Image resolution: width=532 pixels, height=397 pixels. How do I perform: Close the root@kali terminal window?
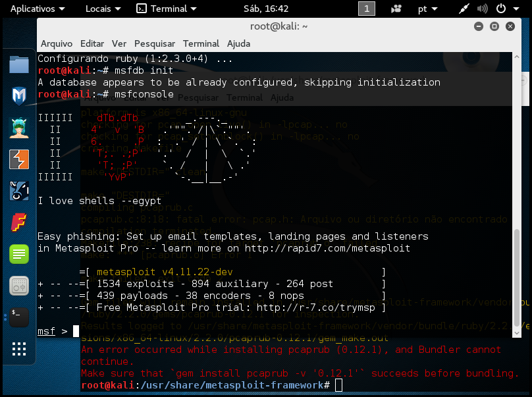click(510, 26)
